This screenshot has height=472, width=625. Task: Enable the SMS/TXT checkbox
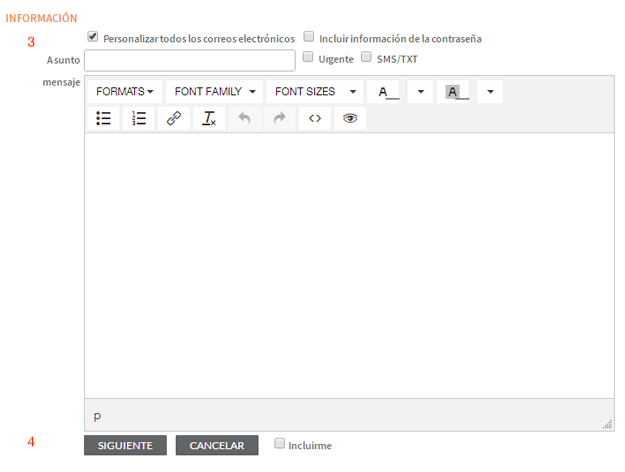coord(366,57)
